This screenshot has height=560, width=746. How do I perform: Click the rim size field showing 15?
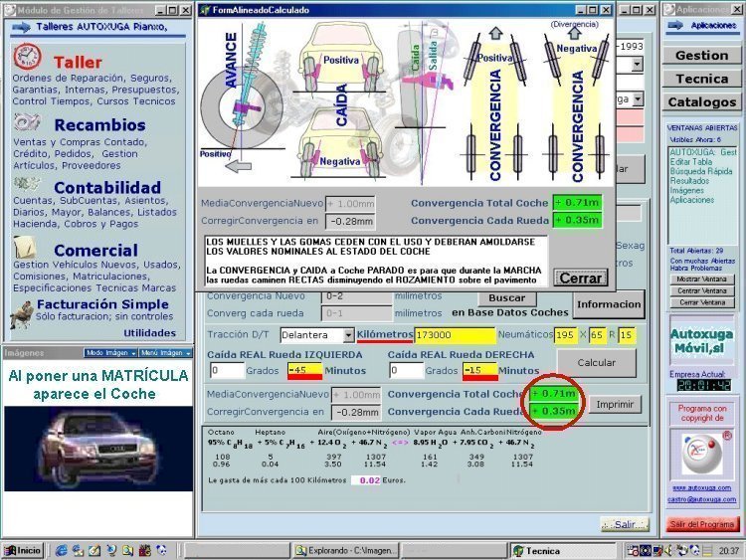click(627, 335)
